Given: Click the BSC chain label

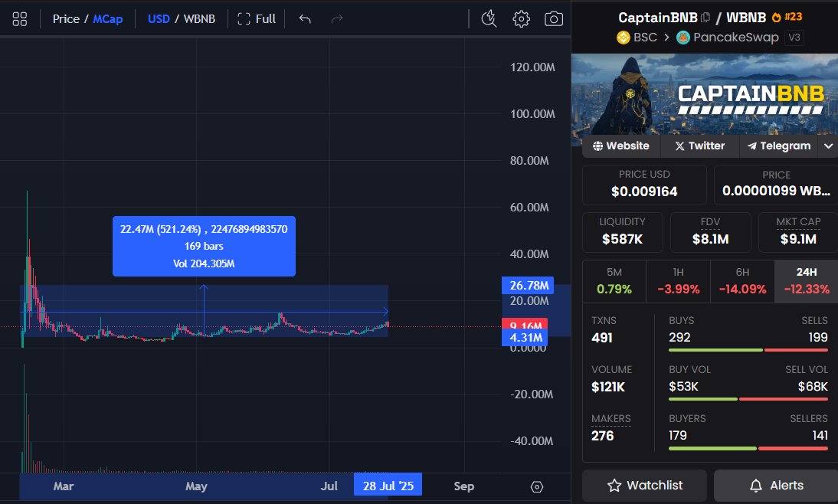Looking at the screenshot, I should coord(637,38).
